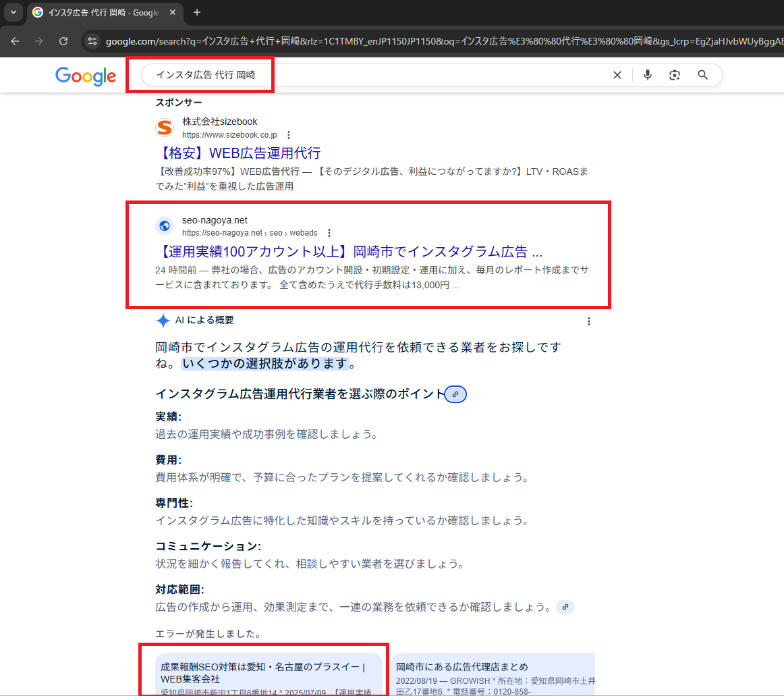784x696 pixels.
Task: Click the インスタグラム広告運用代行業者を選ぶ際のポイント heading
Action: [300, 394]
